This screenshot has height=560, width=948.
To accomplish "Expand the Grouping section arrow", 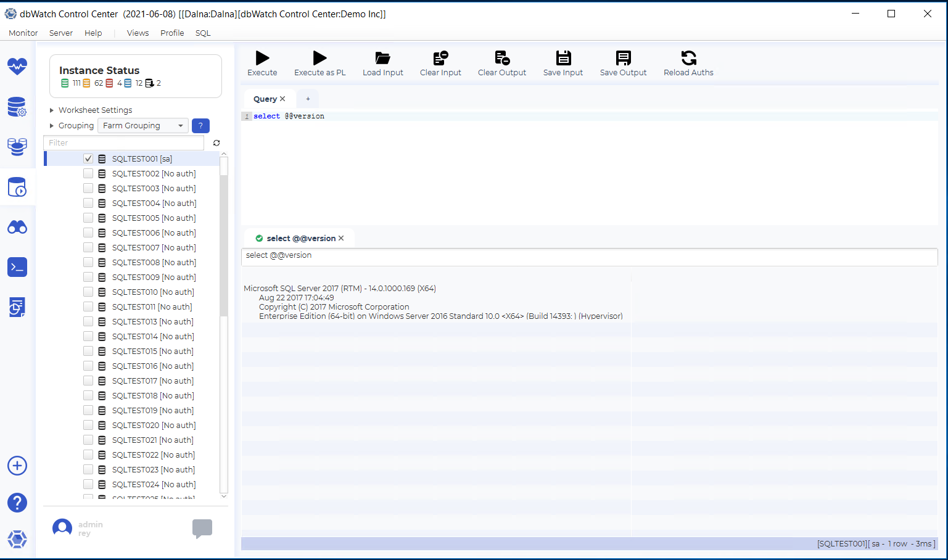I will (x=52, y=126).
